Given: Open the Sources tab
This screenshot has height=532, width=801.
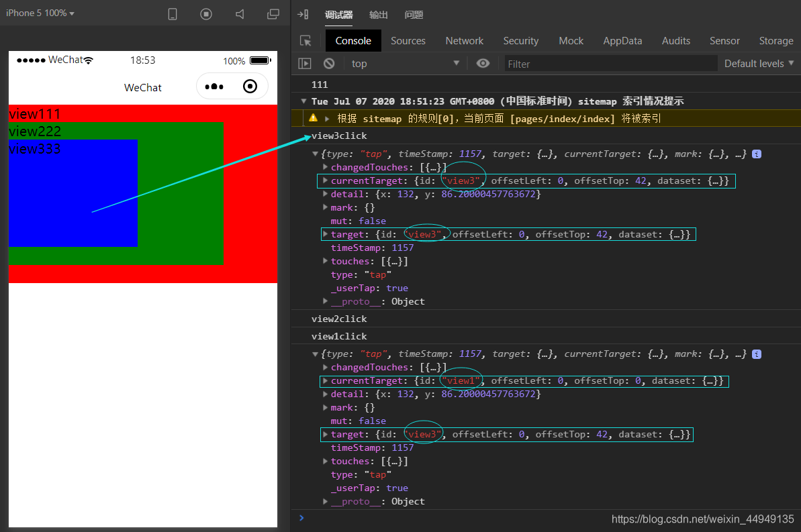Looking at the screenshot, I should pos(408,41).
